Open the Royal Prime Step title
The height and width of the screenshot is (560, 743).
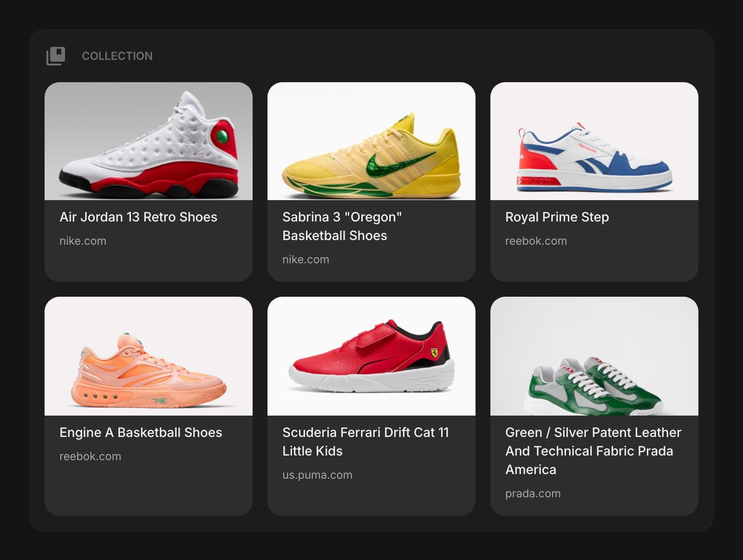click(x=557, y=217)
